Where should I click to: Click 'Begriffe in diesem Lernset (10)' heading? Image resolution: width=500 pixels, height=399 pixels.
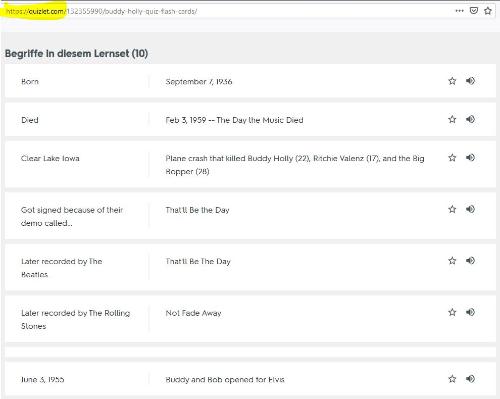(x=76, y=53)
